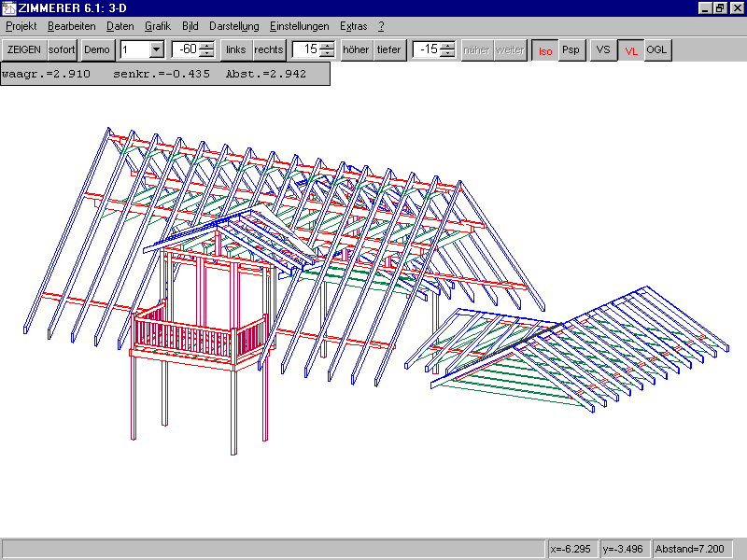Image resolution: width=747 pixels, height=560 pixels.
Task: Start the Demo button
Action: pyautogui.click(x=96, y=49)
